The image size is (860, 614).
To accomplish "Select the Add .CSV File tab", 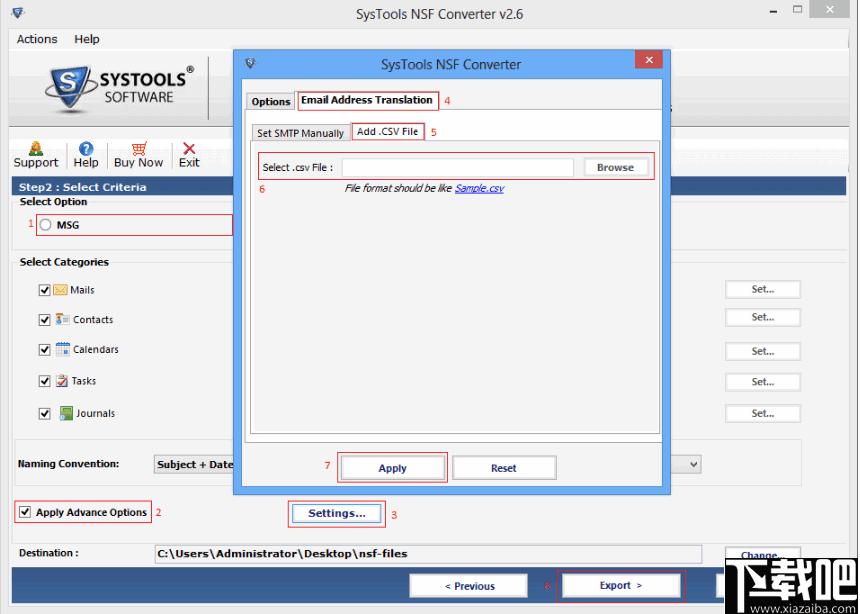I will point(388,132).
